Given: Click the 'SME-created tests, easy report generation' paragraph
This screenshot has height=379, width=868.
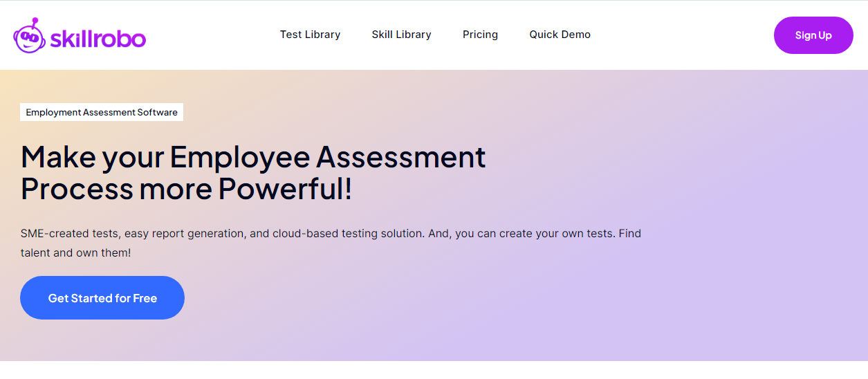Looking at the screenshot, I should tap(331, 243).
